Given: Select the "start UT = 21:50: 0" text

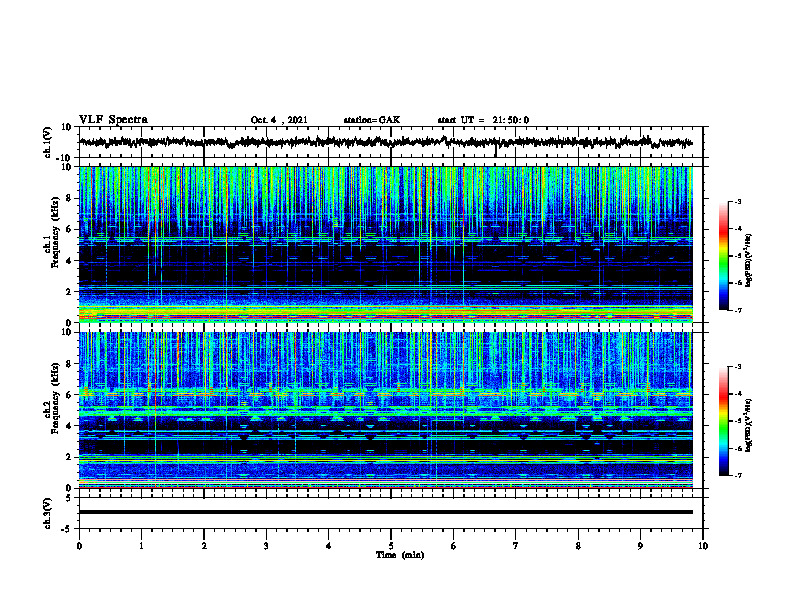Looking at the screenshot, I should [x=483, y=120].
